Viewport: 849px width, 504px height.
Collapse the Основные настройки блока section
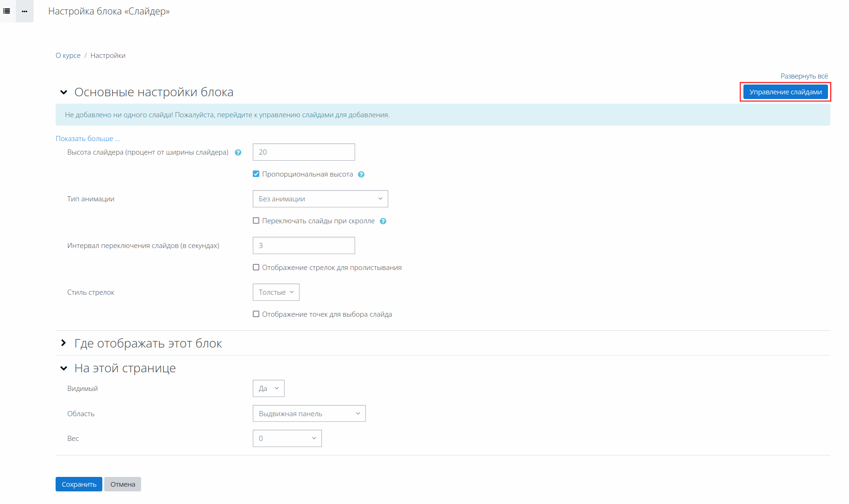[x=64, y=92]
